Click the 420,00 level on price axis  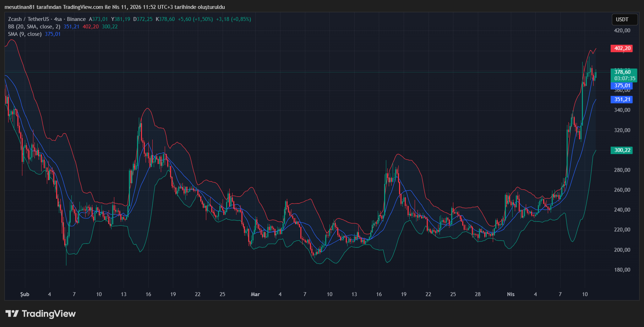622,31
